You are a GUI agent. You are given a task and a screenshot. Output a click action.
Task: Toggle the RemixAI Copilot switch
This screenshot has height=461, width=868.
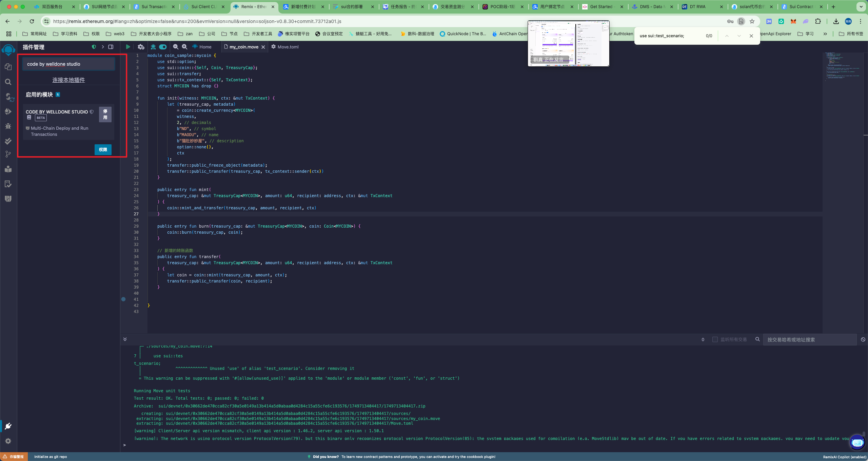pos(163,47)
